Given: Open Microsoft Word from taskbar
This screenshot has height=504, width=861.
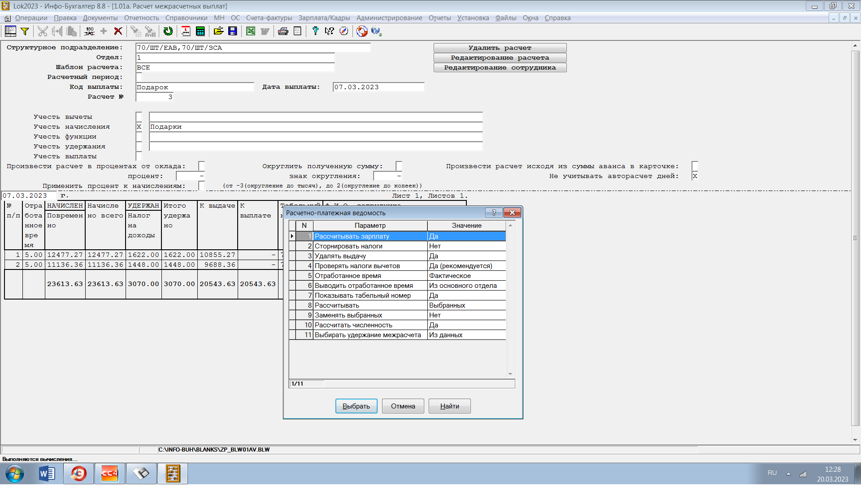Looking at the screenshot, I should [x=47, y=474].
